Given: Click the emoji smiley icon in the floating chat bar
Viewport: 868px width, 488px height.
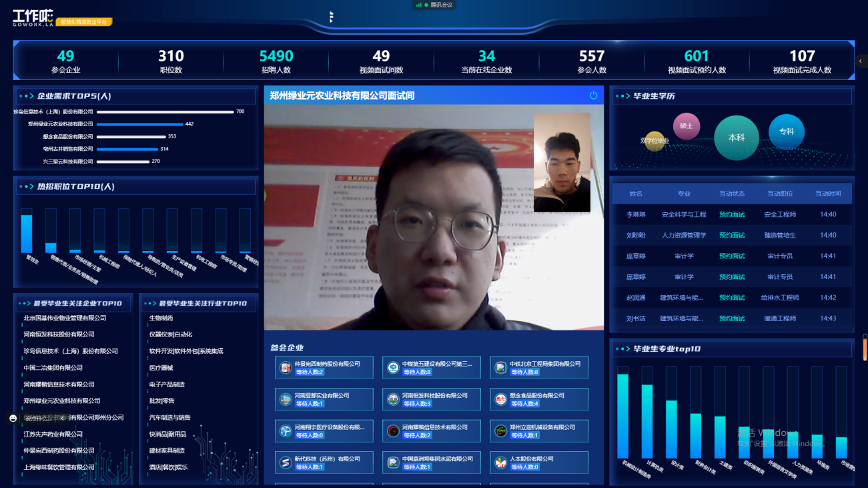Looking at the screenshot, I should click(13, 419).
